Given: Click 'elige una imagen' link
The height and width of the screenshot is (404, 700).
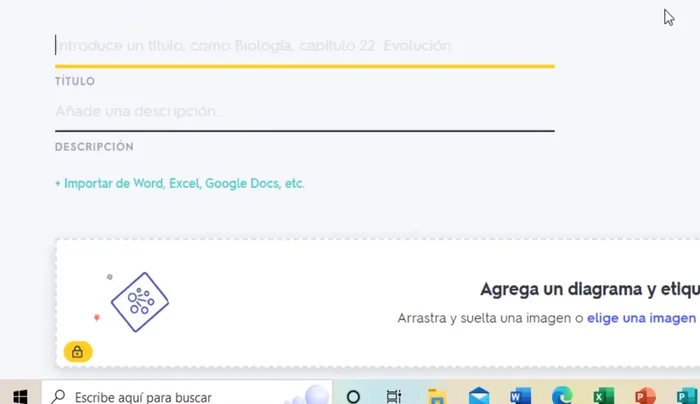Looking at the screenshot, I should click(x=641, y=318).
